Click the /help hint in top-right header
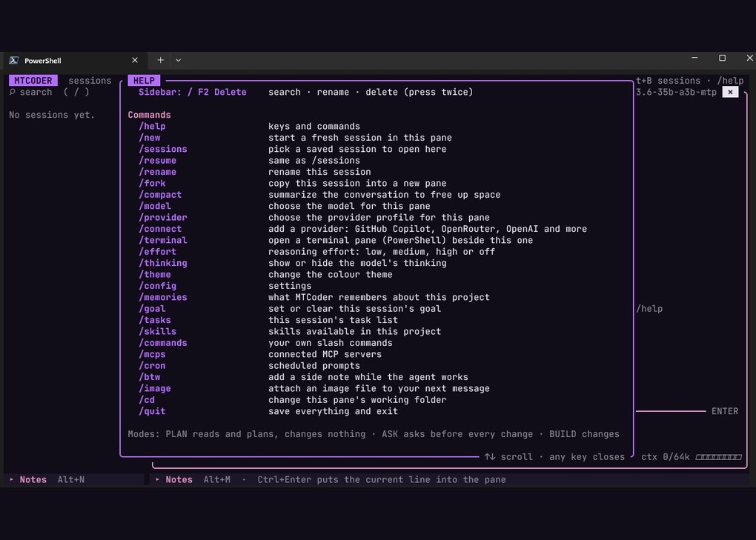 coord(730,81)
